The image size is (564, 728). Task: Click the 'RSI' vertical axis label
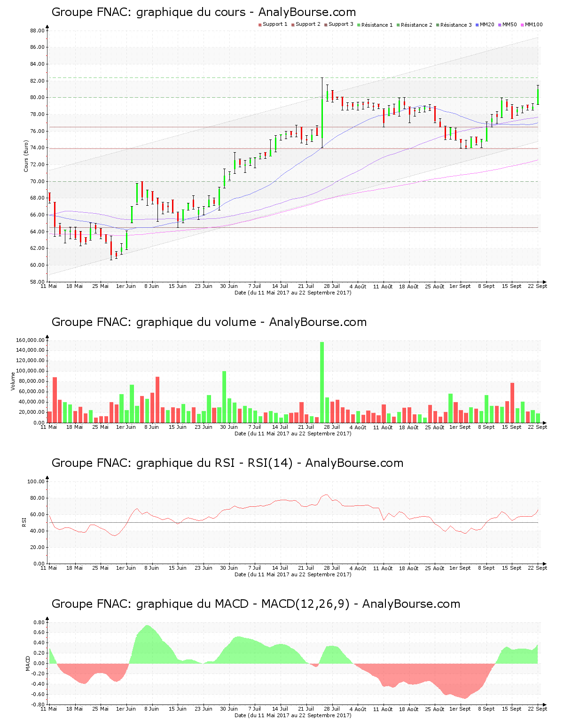pyautogui.click(x=24, y=522)
